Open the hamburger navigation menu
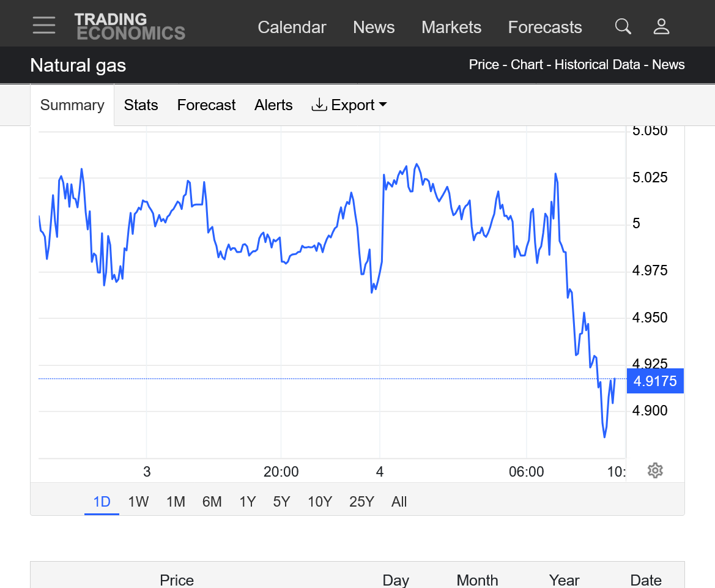 pos(44,26)
